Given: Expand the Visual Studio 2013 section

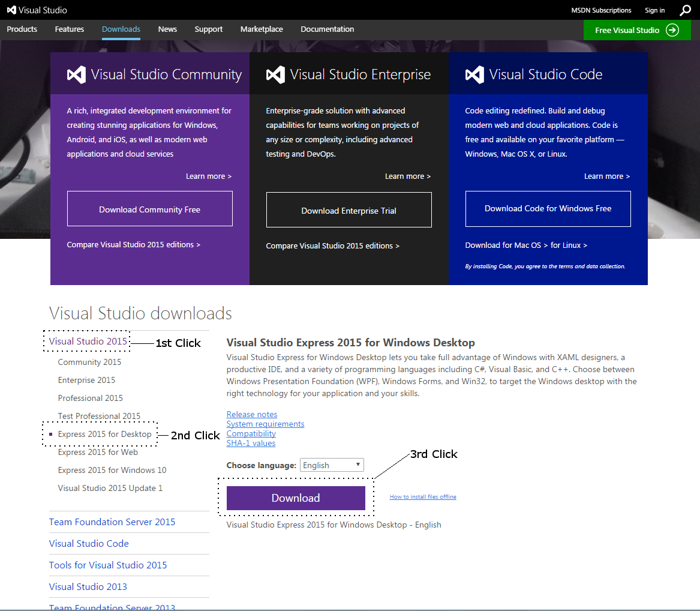Looking at the screenshot, I should pos(88,586).
